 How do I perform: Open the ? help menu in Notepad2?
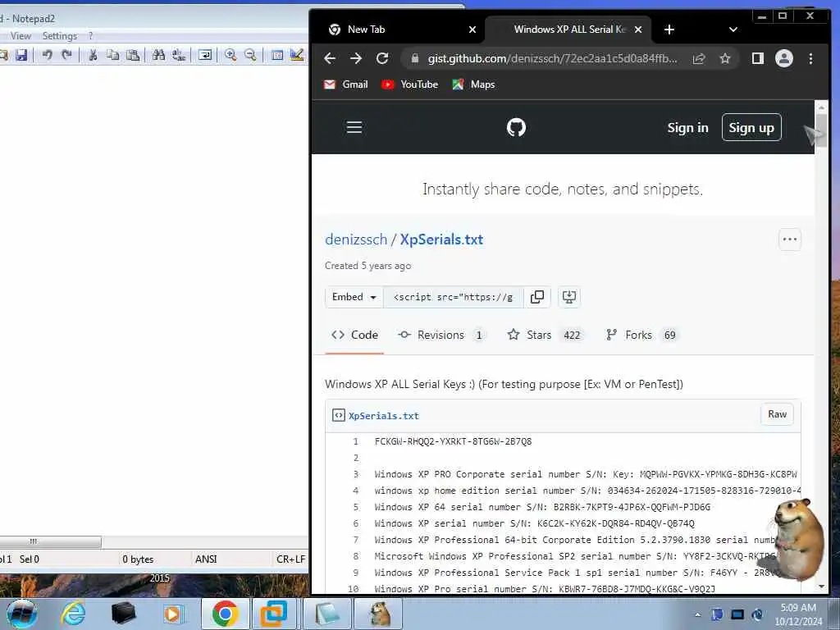[90, 36]
